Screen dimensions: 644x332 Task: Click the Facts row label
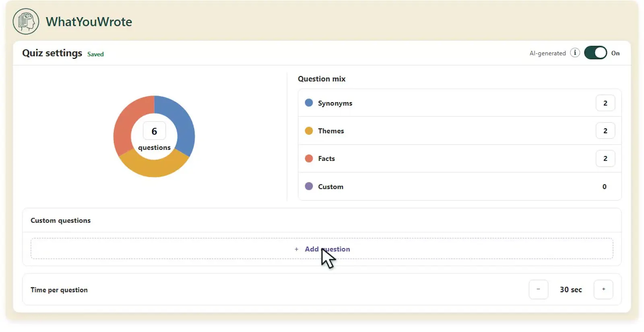click(x=326, y=159)
